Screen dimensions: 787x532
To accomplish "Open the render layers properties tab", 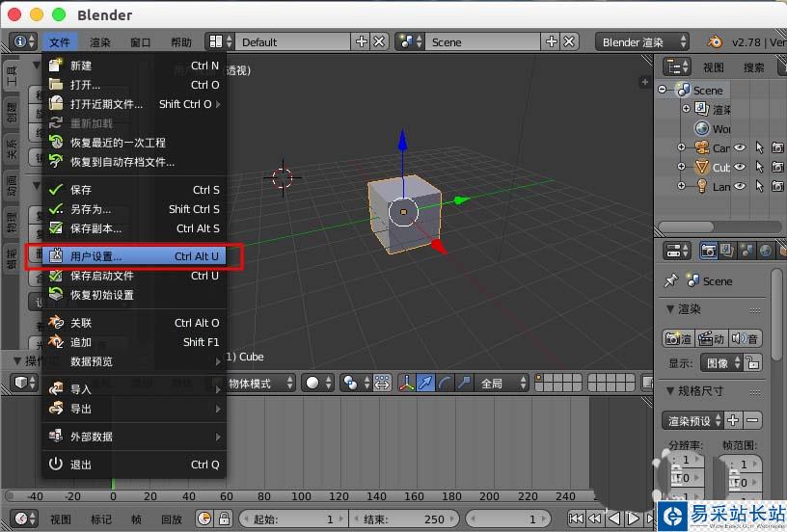I will coord(727,251).
